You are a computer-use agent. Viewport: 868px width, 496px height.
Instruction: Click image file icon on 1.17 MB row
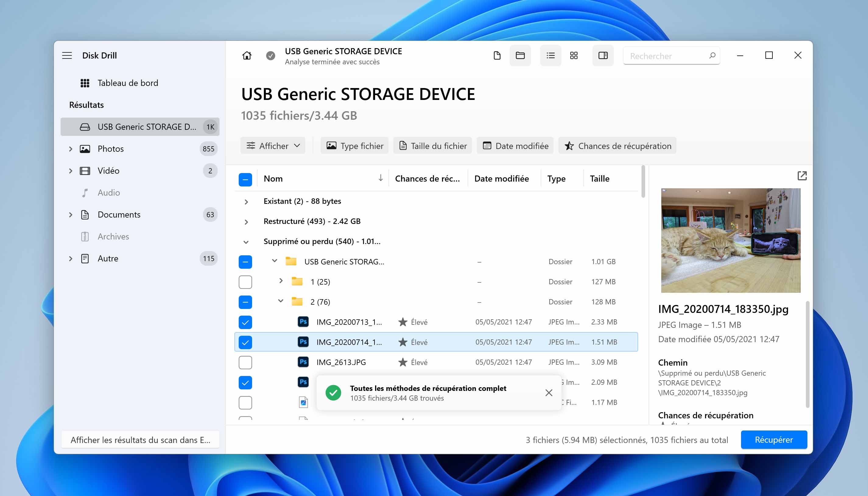303,402
